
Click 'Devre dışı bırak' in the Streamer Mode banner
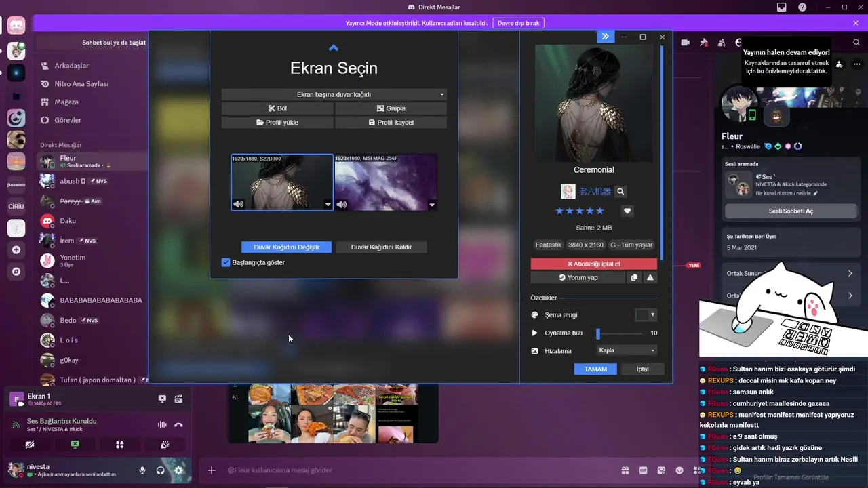pos(518,23)
